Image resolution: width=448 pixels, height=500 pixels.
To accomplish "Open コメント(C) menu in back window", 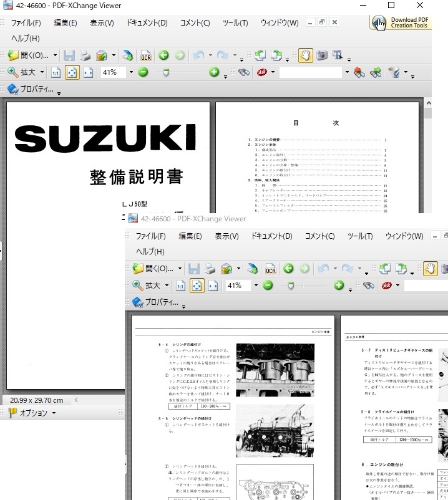I will click(195, 23).
